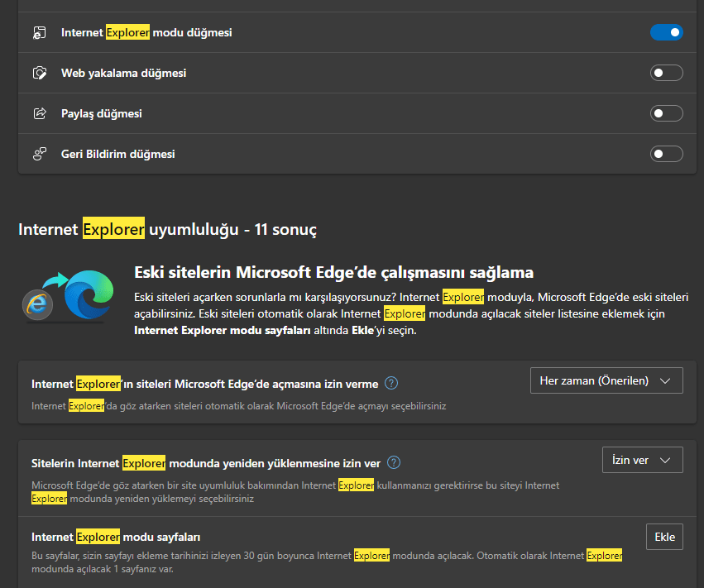Image resolution: width=704 pixels, height=588 pixels.
Task: Click the 'Geri Bildirim düğmesi' label text
Action: tap(117, 154)
